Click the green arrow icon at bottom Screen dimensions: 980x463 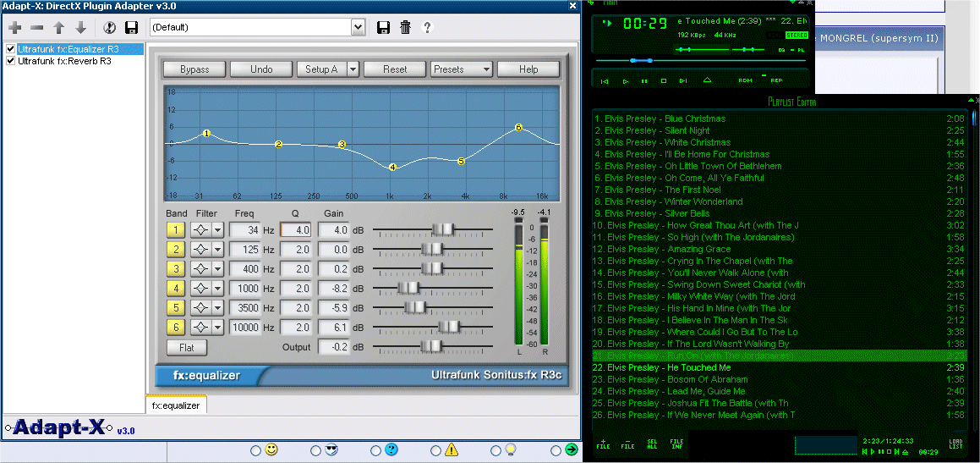572,449
